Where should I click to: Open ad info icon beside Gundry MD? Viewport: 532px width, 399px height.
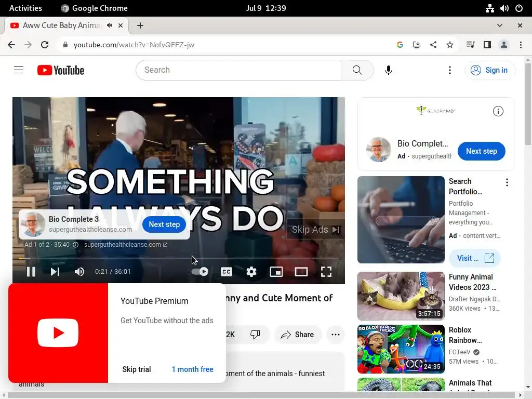pos(498,111)
